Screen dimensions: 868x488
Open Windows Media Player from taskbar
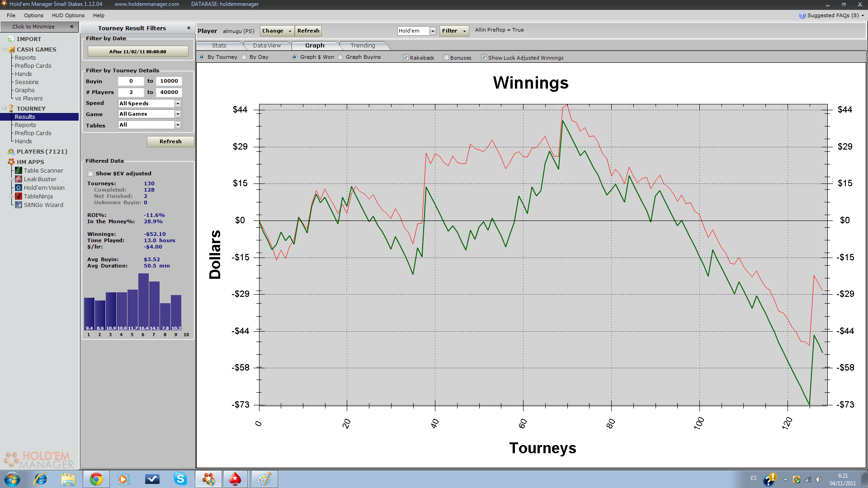123,479
